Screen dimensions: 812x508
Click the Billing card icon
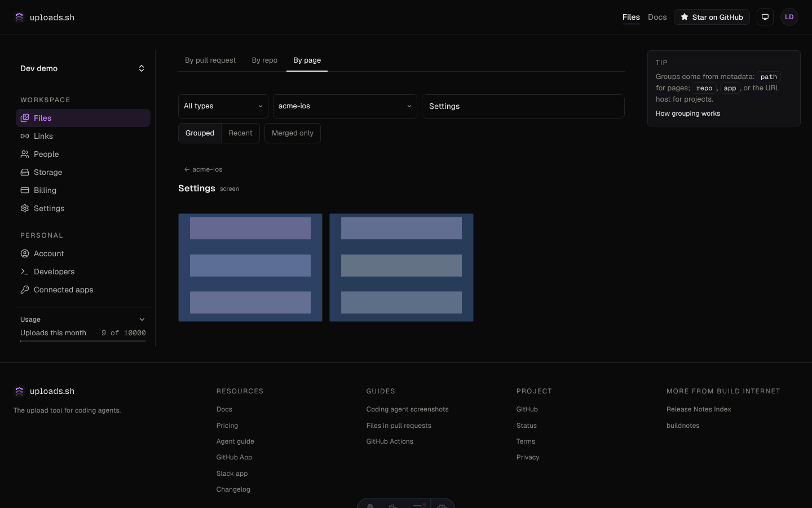(25, 190)
